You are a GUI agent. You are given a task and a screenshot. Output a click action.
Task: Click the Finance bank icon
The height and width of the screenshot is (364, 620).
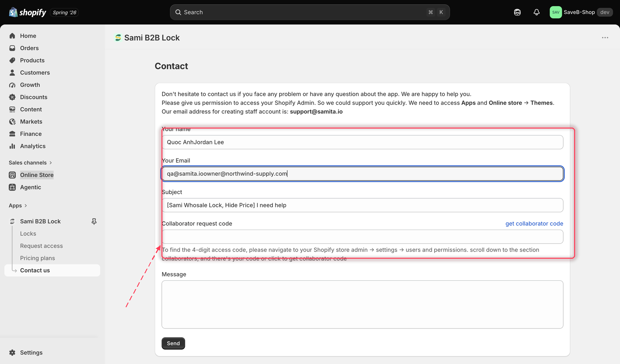click(12, 134)
